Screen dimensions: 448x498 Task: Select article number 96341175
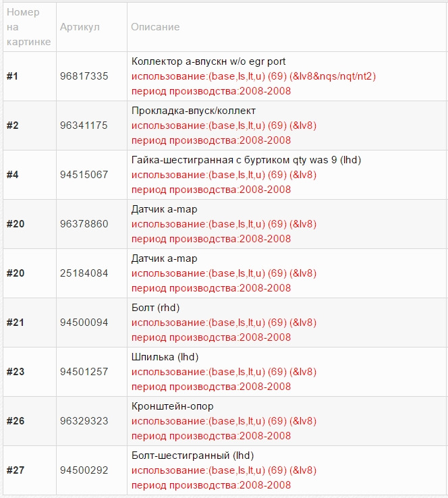(84, 126)
